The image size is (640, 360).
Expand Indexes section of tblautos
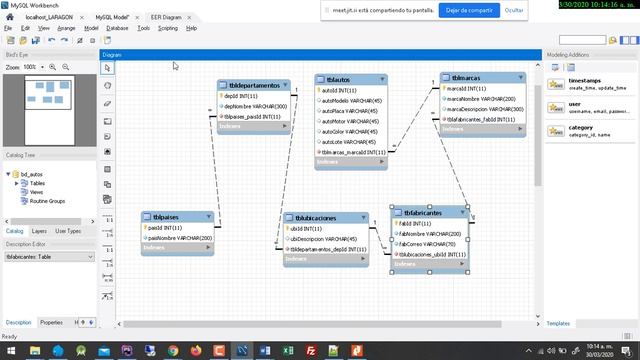(382, 162)
